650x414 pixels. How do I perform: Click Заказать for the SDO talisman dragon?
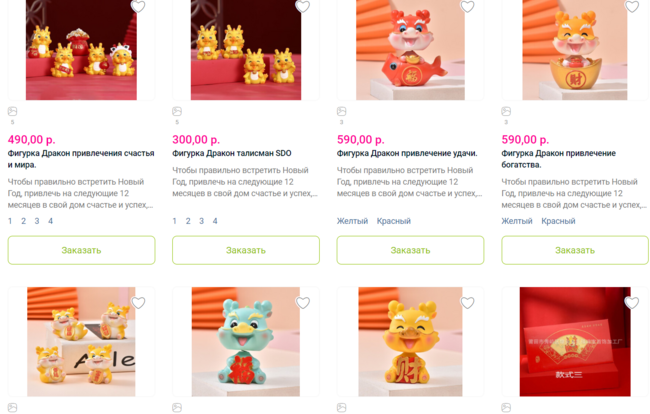(x=246, y=250)
